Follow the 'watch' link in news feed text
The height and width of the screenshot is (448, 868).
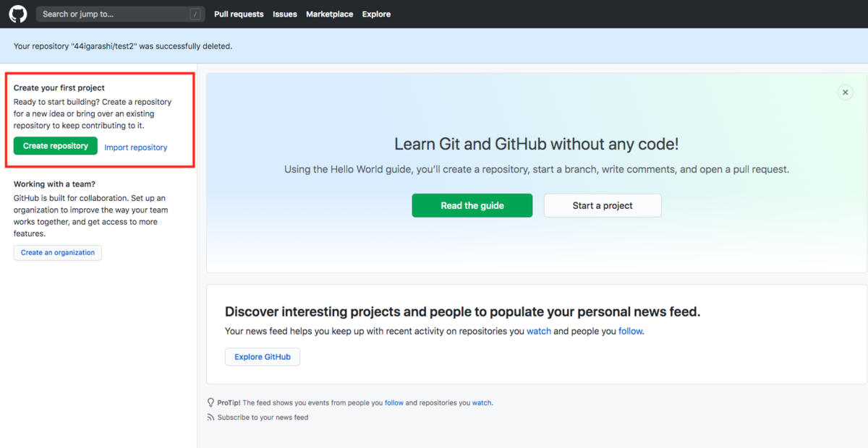[x=539, y=331]
